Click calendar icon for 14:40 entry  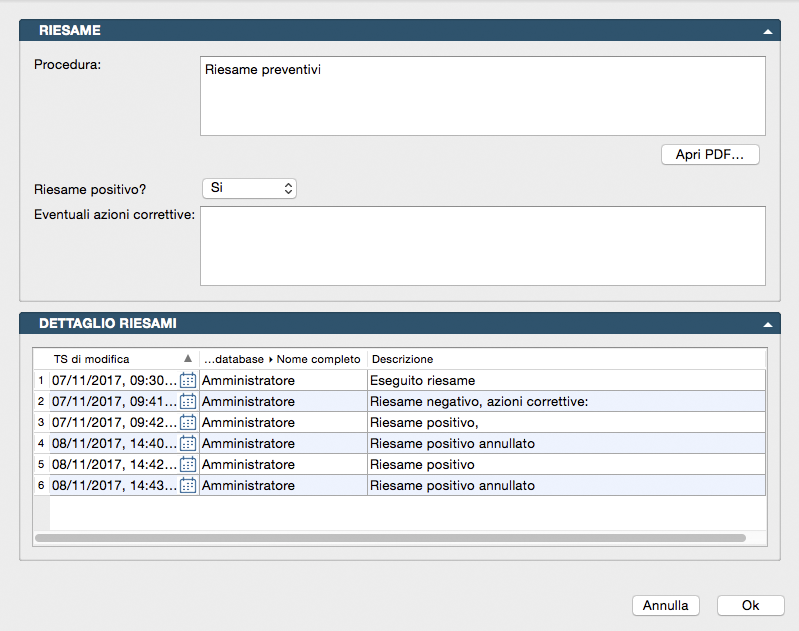[188, 443]
